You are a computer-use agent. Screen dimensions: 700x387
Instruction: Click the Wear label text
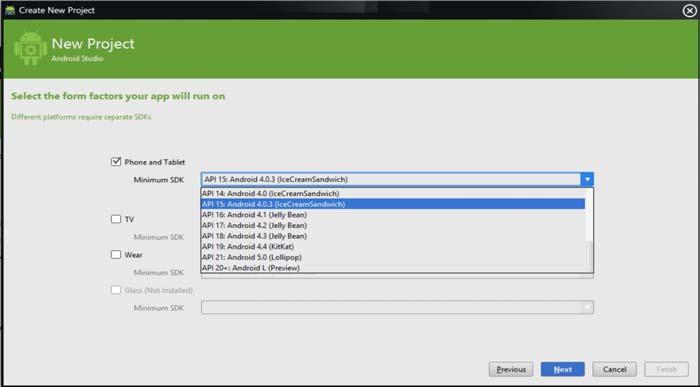tap(133, 255)
